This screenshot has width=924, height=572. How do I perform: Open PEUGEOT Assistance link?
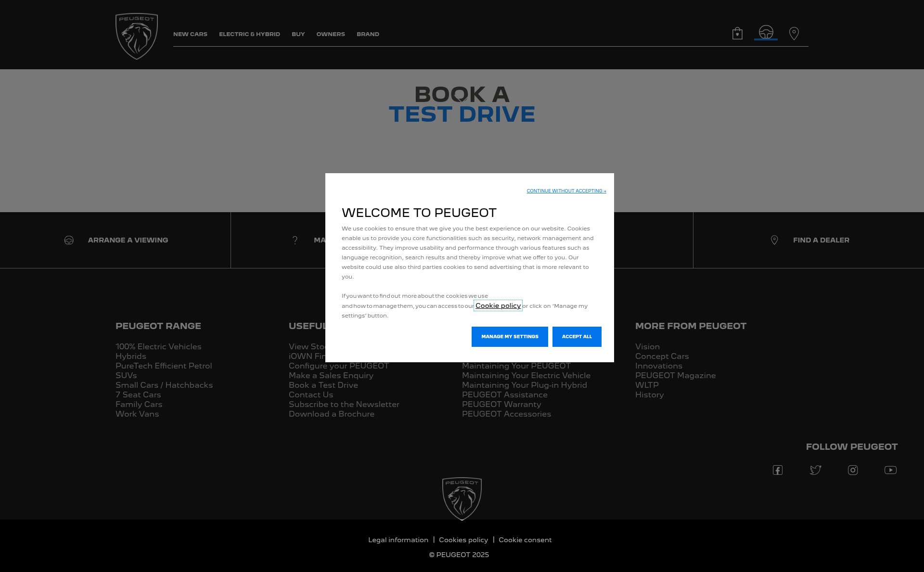coord(505,394)
